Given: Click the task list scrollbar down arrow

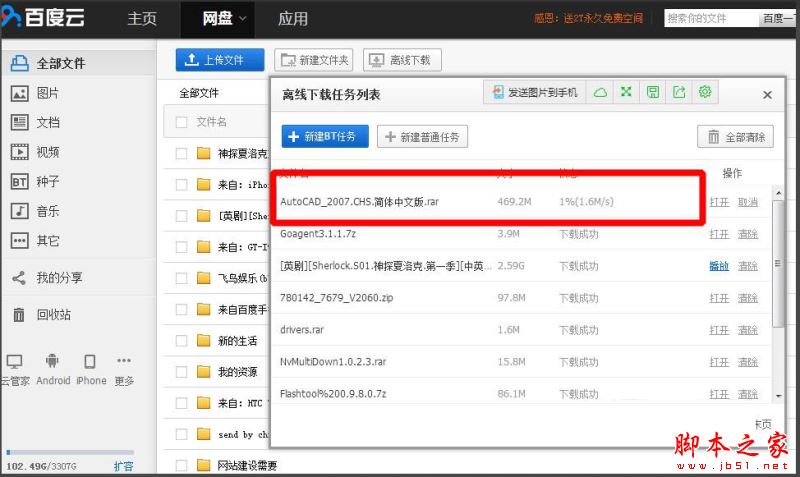Looking at the screenshot, I should click(x=778, y=396).
